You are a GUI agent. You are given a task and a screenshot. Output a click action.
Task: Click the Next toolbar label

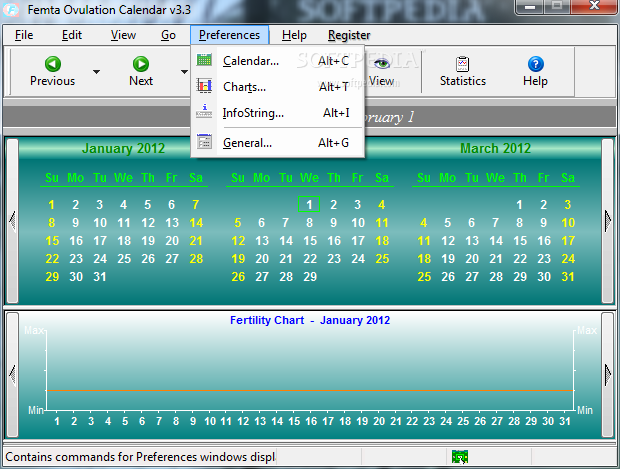(x=141, y=81)
